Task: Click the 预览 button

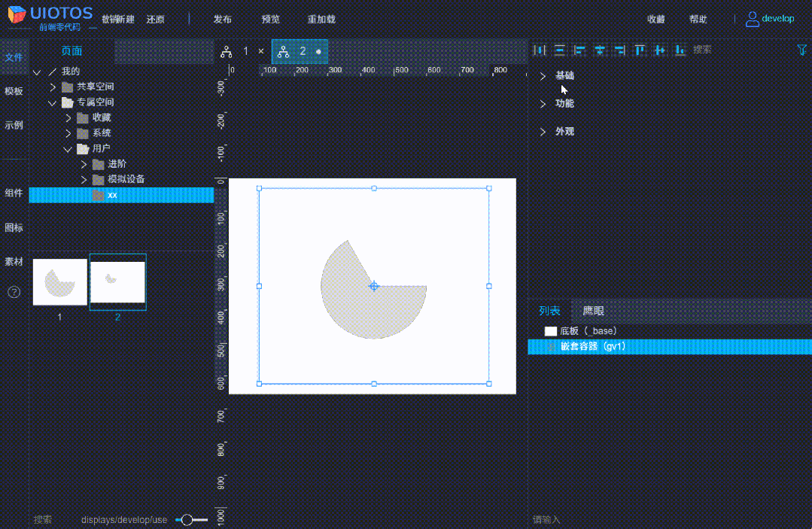Action: tap(270, 19)
